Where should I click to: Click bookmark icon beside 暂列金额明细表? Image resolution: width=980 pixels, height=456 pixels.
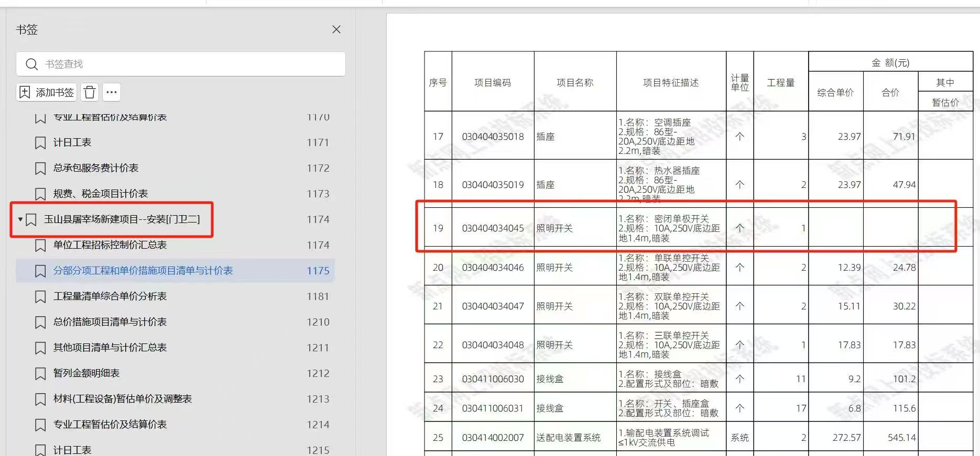(40, 374)
